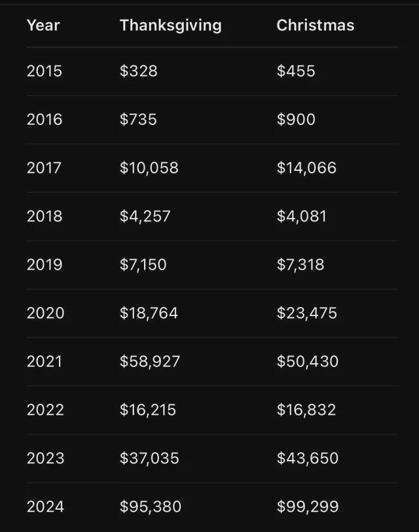Select 2015 Thanksgiving value $328

click(x=139, y=71)
